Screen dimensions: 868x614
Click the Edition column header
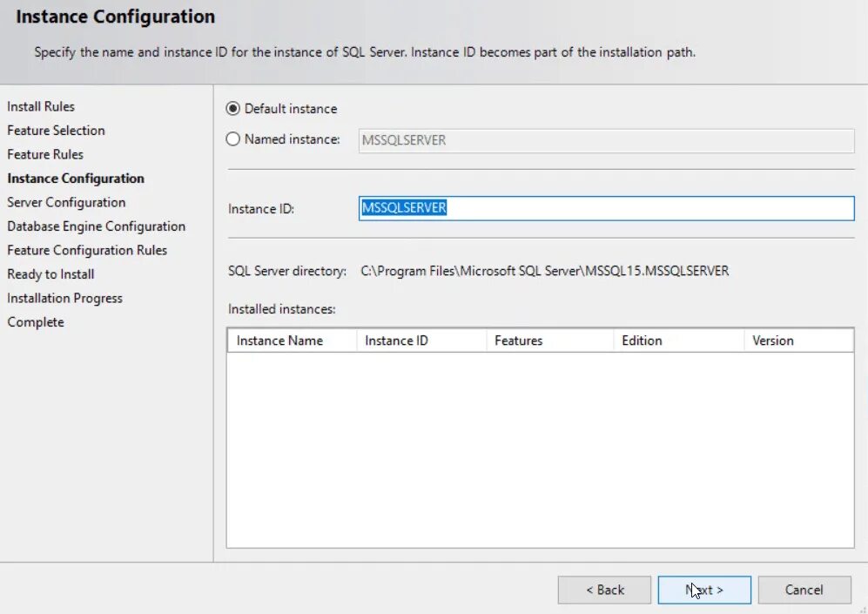click(x=678, y=341)
